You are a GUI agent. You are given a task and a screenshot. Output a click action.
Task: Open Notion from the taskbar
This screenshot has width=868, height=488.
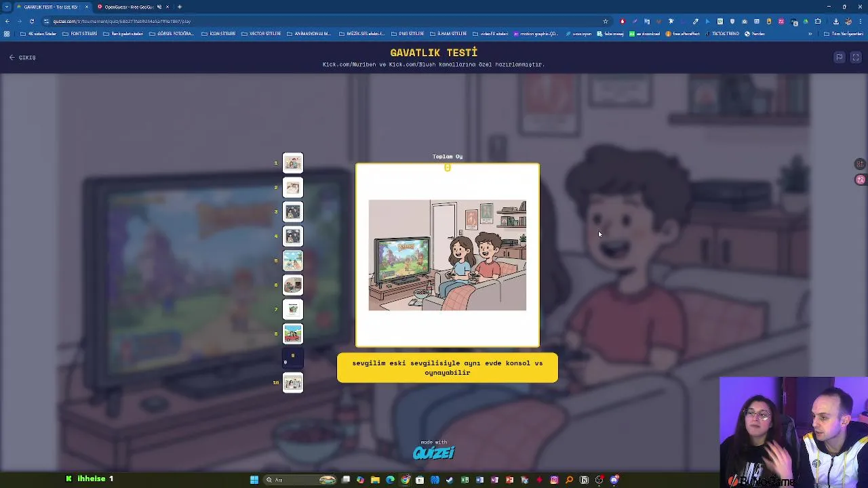pyautogui.click(x=585, y=480)
